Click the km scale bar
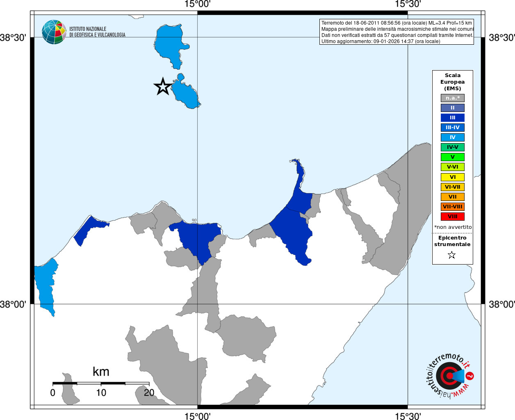 click(x=101, y=383)
